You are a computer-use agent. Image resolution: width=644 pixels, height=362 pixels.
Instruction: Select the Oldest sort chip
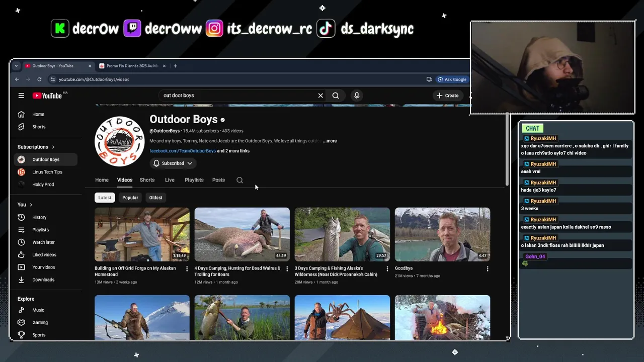click(x=155, y=198)
